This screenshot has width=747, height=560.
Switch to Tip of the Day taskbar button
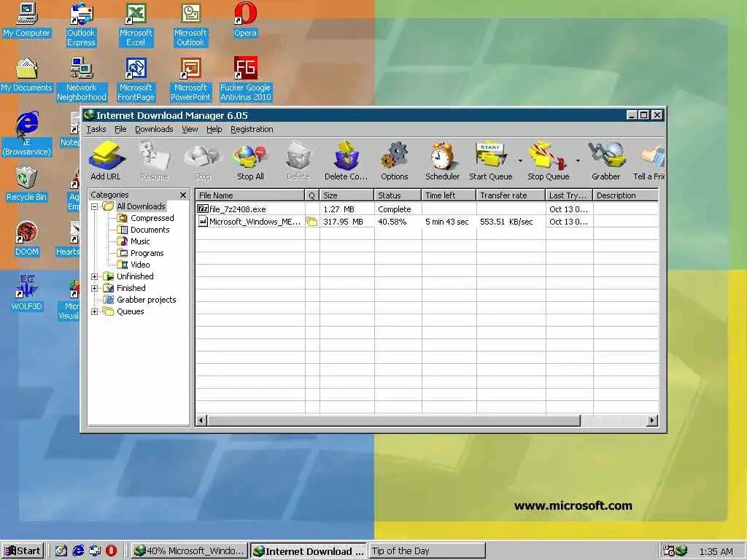click(427, 551)
